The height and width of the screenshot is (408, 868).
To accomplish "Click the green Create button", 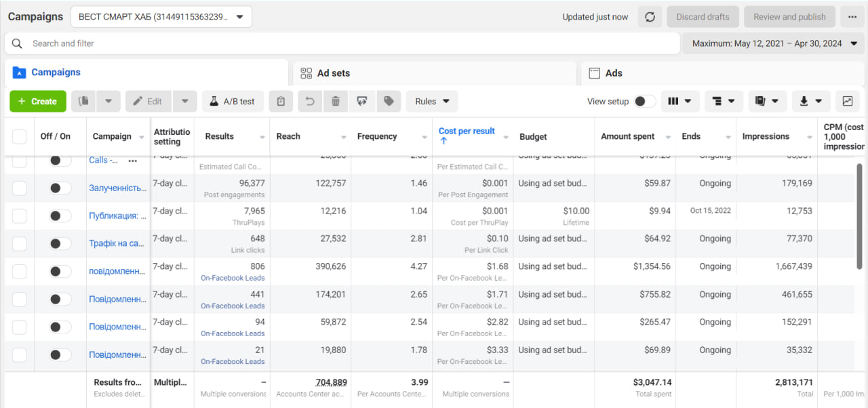I will pyautogui.click(x=38, y=102).
